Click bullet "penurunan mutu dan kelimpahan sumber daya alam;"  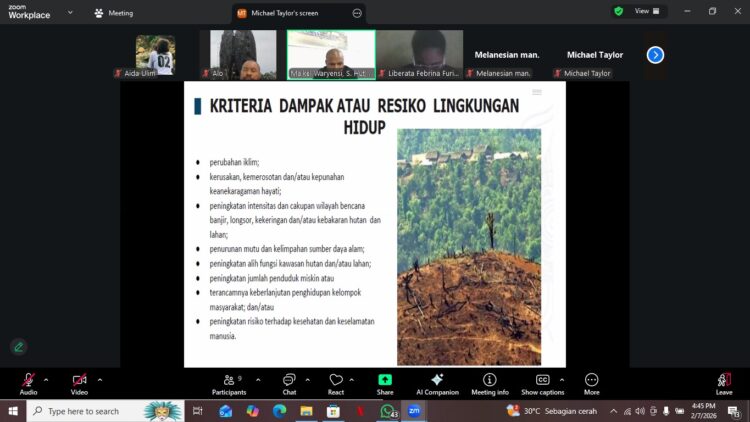click(287, 249)
